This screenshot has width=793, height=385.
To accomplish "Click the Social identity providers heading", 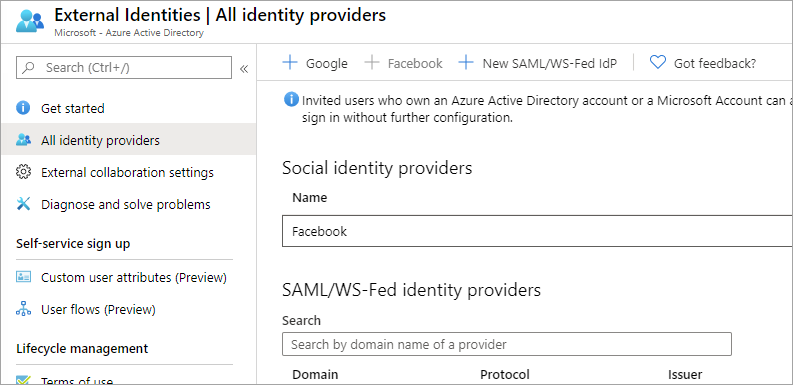I will pos(377,167).
